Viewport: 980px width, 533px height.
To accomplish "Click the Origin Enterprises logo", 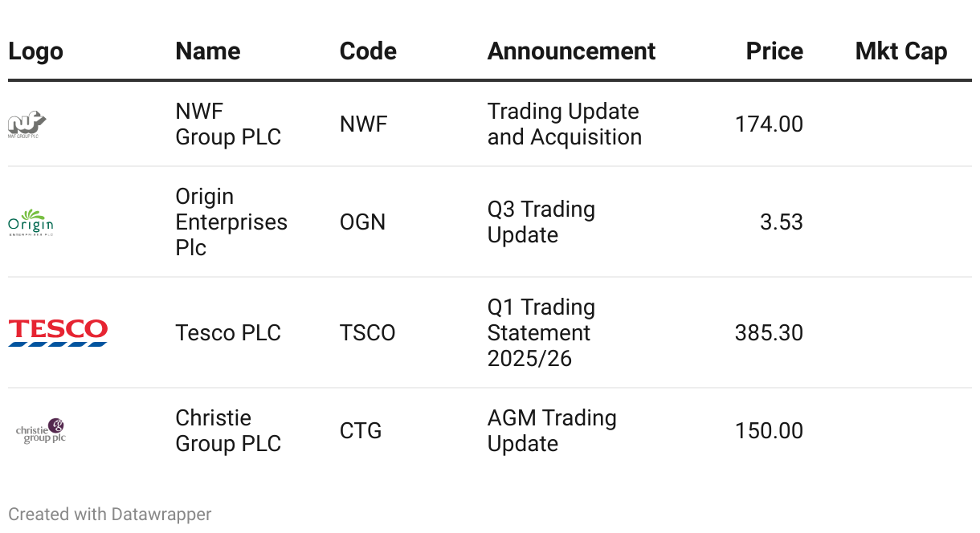I will (x=31, y=222).
